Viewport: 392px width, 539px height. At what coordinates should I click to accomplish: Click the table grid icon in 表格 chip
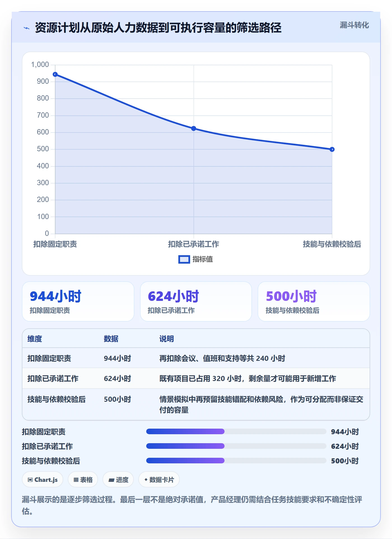76,480
